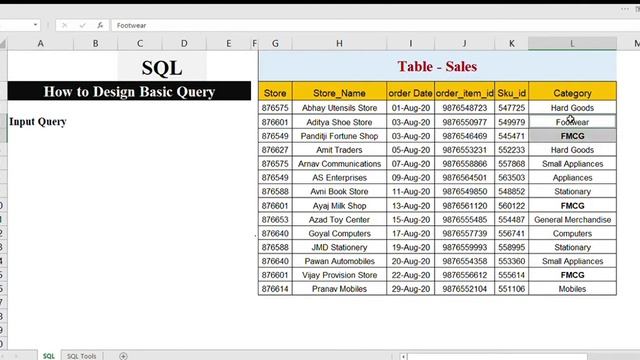640x360 pixels.
Task: Click the 'Table - Sales' title cell
Action: pos(437,66)
